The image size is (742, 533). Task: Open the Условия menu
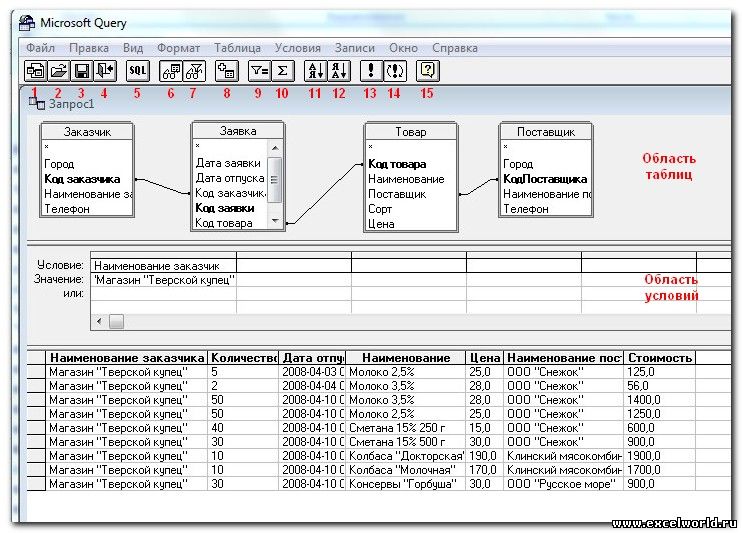coord(298,48)
